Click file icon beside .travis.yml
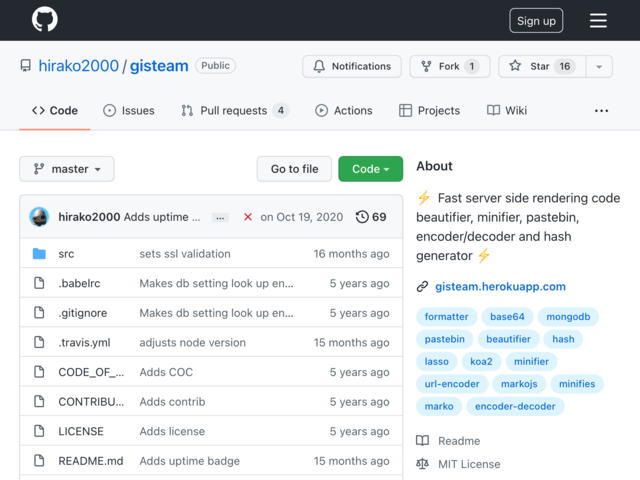 pyautogui.click(x=39, y=342)
